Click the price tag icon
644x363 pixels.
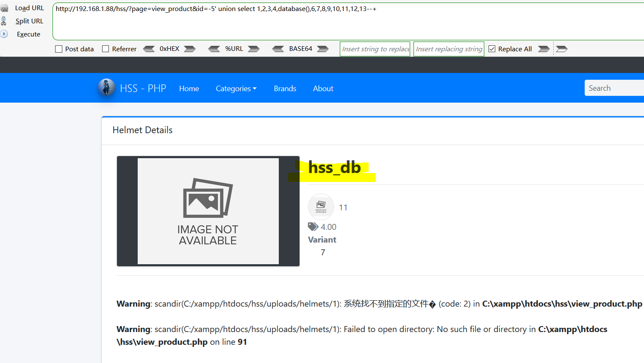313,226
